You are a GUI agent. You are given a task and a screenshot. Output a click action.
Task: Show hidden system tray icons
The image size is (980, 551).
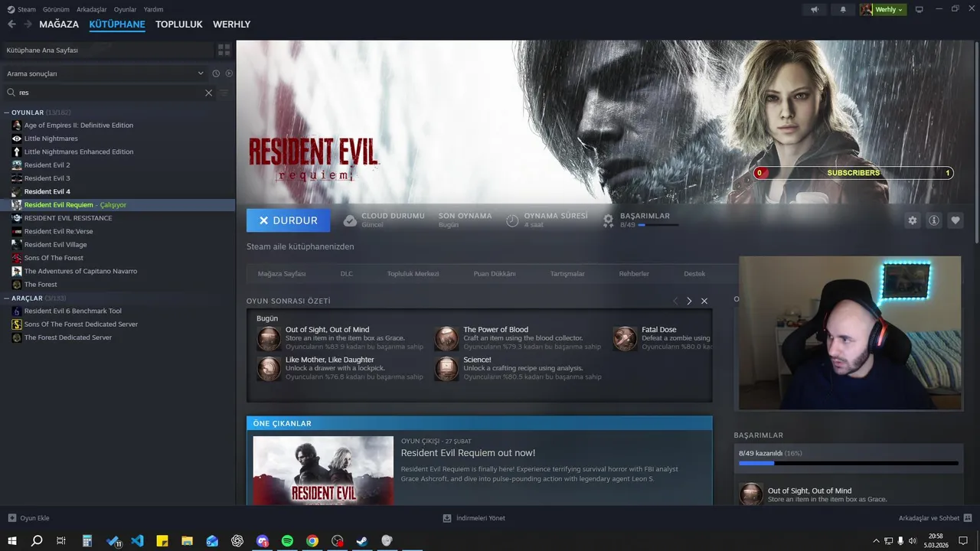click(x=877, y=540)
